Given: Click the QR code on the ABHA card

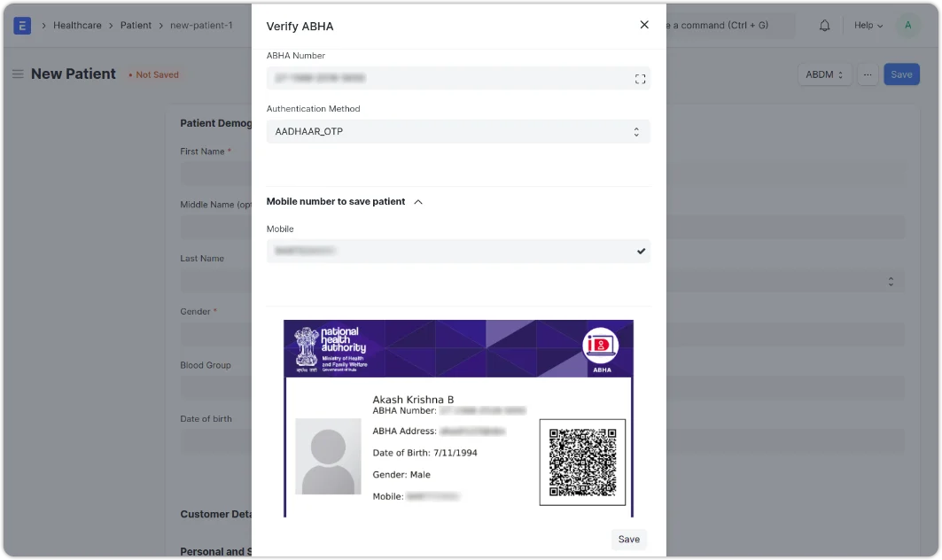Looking at the screenshot, I should click(582, 463).
